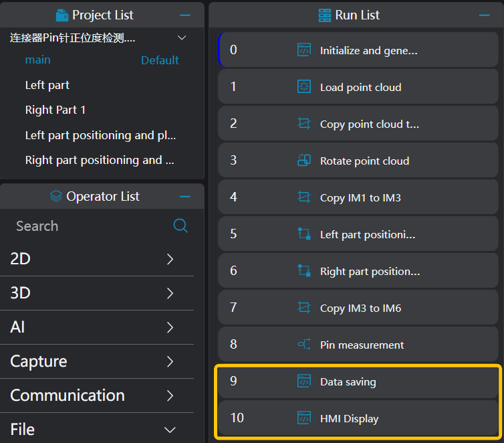Click the search magnifier icon

[x=180, y=226]
